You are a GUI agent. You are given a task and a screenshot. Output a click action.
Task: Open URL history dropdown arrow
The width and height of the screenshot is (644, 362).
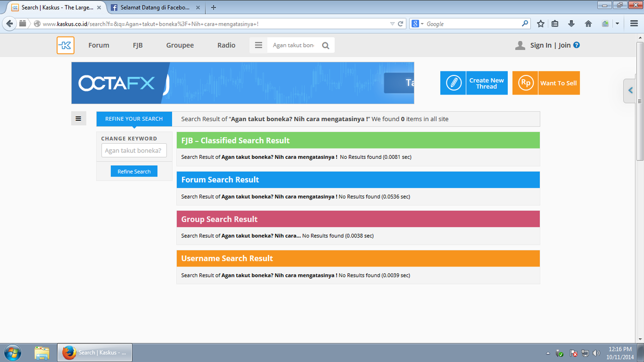392,24
